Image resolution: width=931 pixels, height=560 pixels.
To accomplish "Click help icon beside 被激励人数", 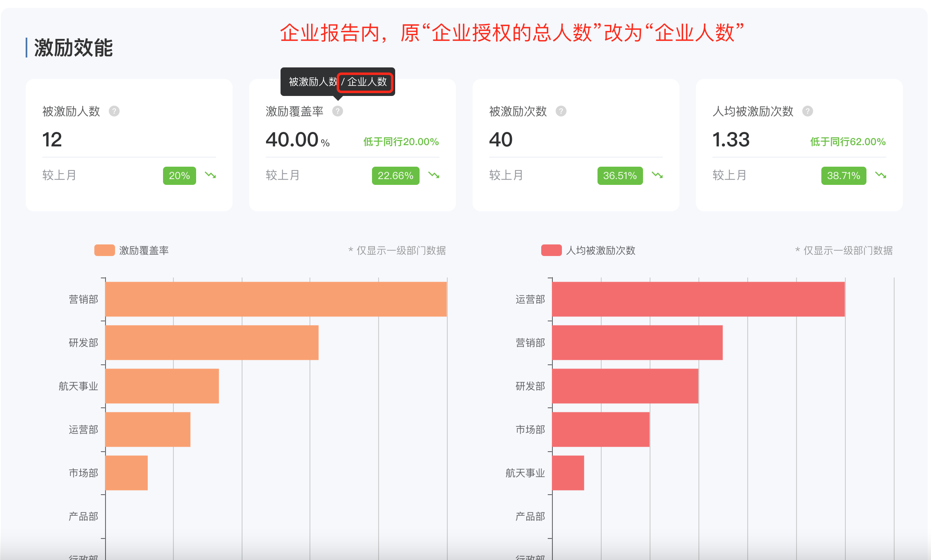I will pos(114,111).
